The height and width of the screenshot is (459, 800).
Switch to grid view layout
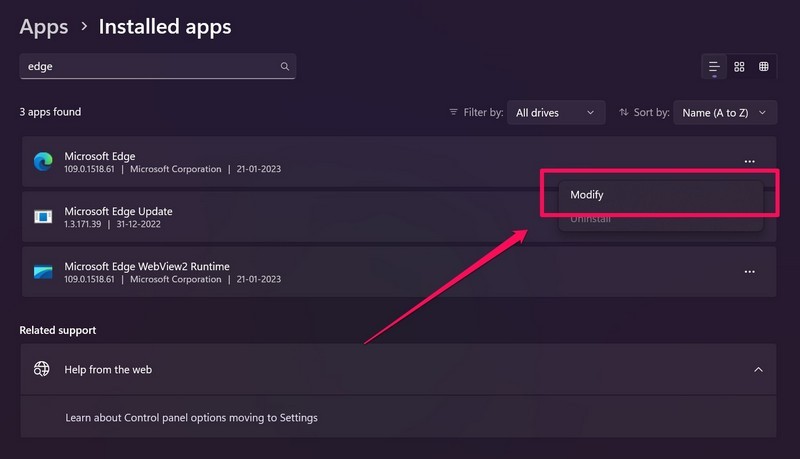[739, 67]
